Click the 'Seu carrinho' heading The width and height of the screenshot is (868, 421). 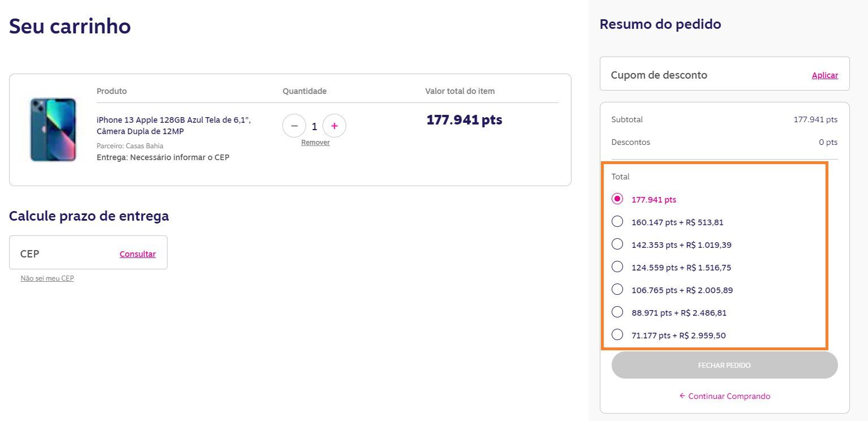[x=70, y=26]
